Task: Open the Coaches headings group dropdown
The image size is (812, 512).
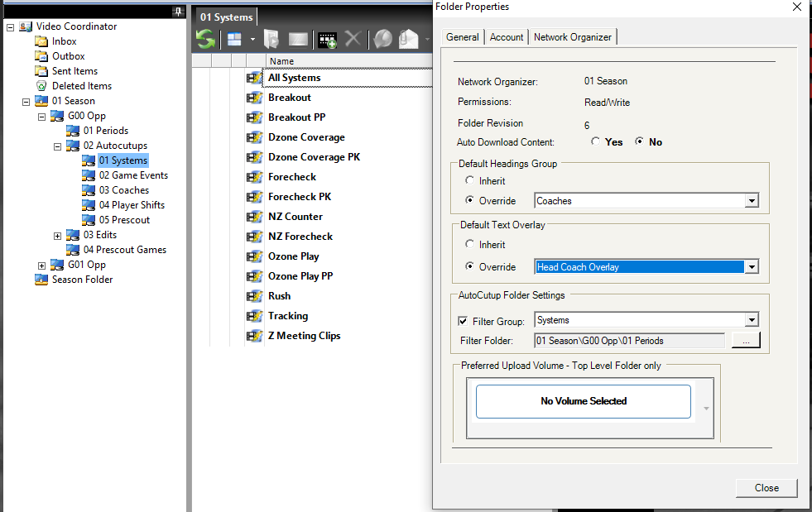Action: pos(752,201)
